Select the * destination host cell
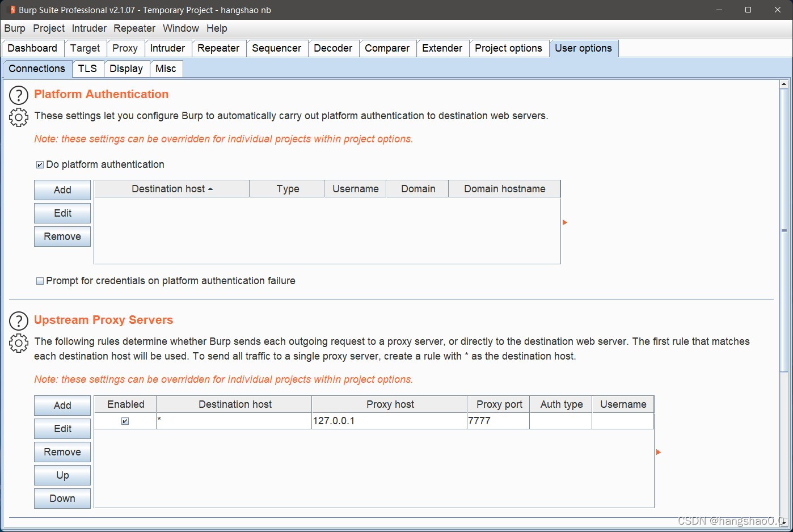 coord(234,421)
